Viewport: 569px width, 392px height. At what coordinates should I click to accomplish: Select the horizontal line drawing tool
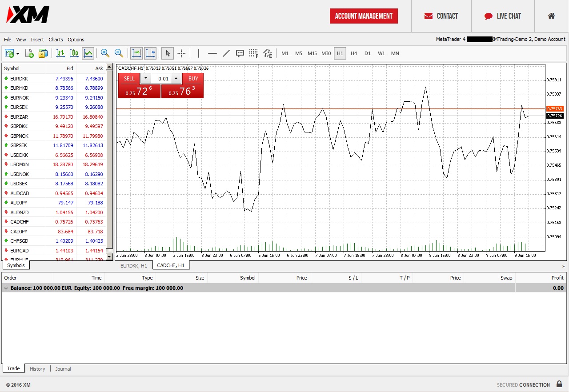(212, 53)
